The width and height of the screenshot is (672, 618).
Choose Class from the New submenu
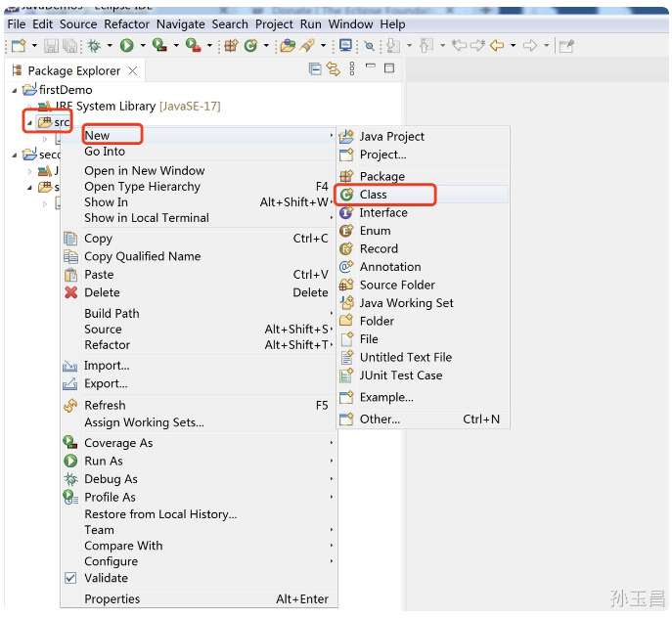coord(424,195)
